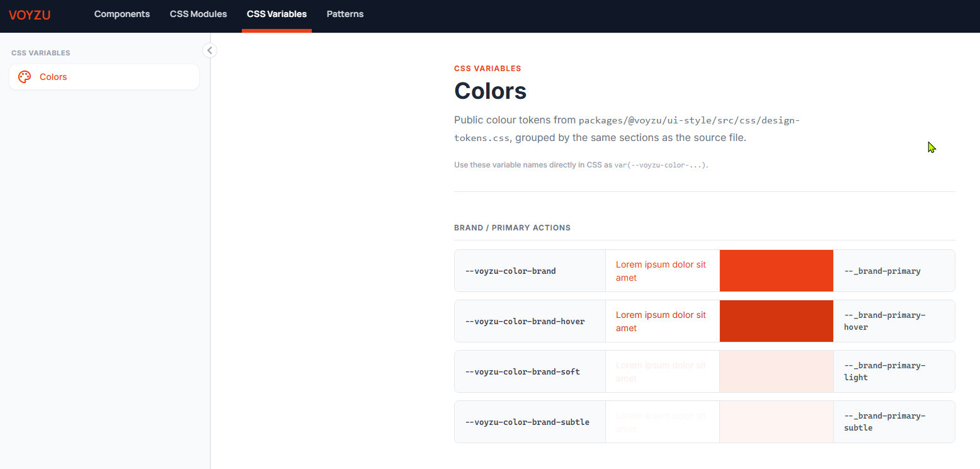Click the --_brand-primary-light alias text
Viewport: 980px width, 469px height.
click(x=885, y=371)
